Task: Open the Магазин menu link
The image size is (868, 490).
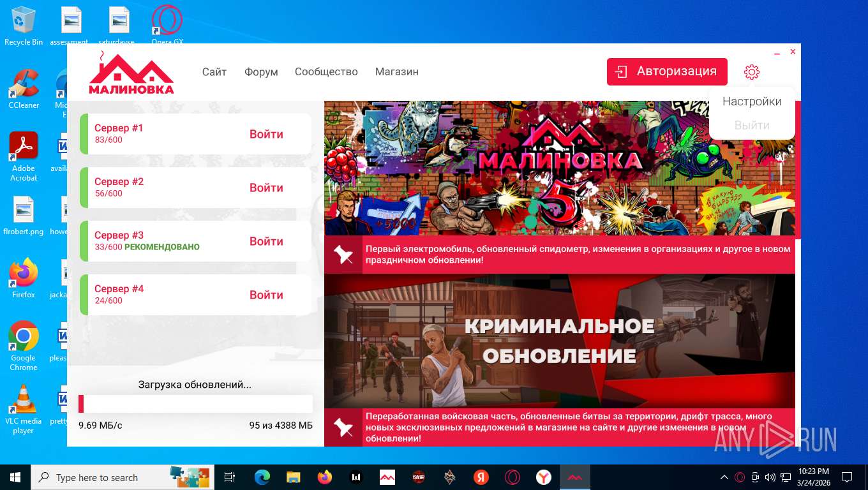Action: [x=397, y=71]
